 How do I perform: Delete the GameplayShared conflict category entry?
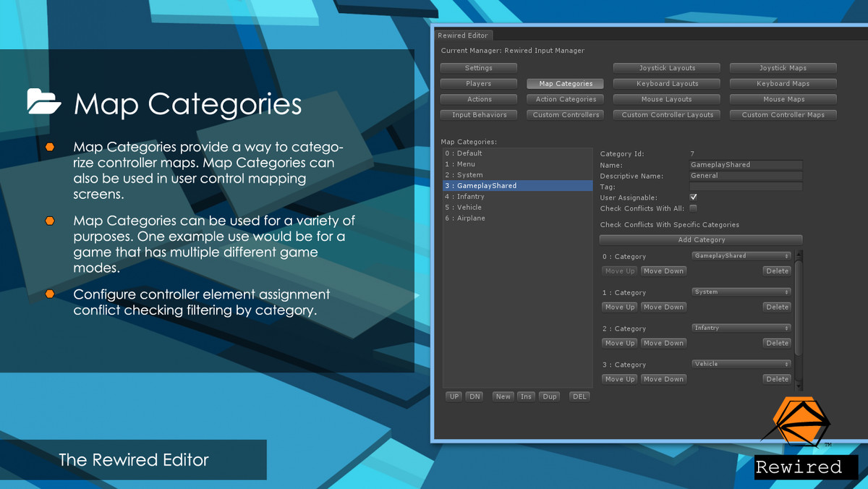777,271
